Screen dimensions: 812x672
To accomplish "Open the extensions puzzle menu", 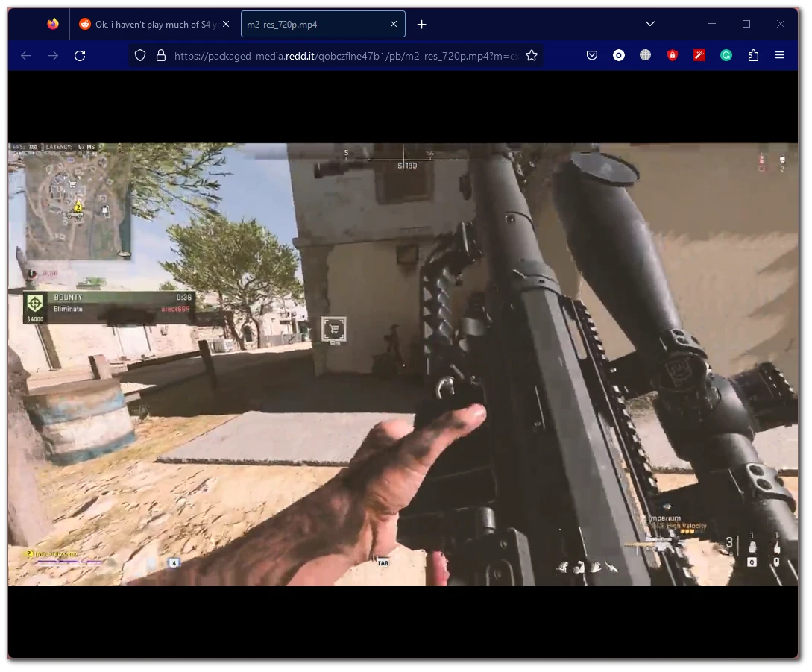I will [754, 55].
